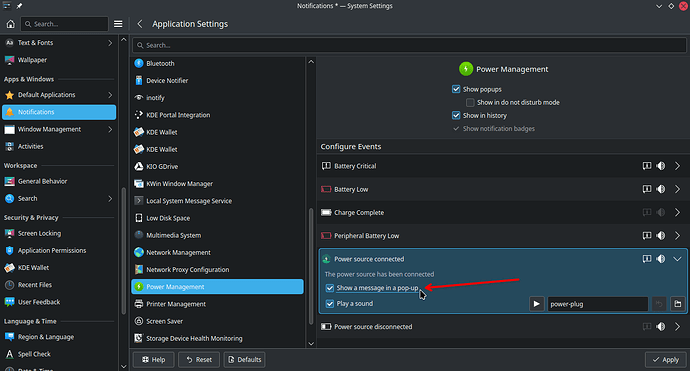
Task: Click the Defaults button
Action: (244, 360)
